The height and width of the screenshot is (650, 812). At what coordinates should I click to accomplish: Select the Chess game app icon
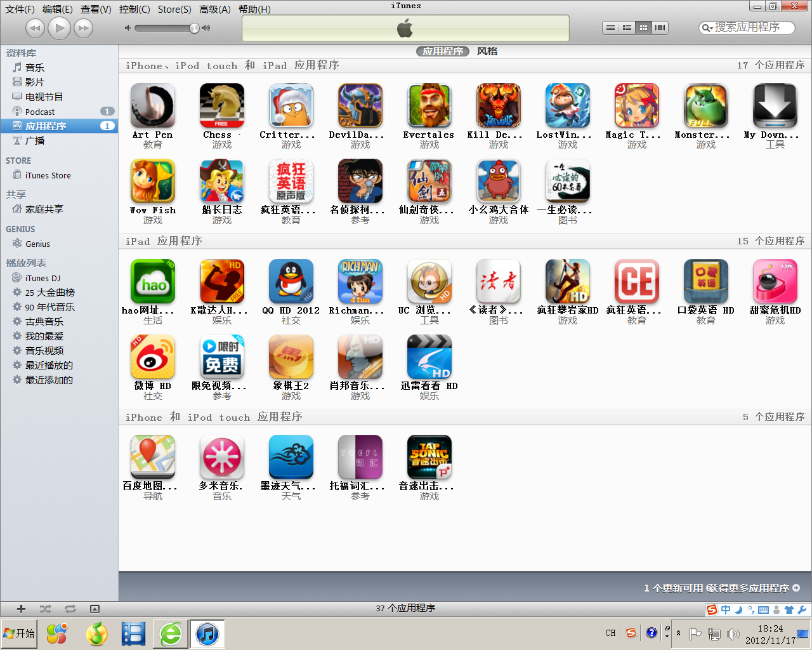221,106
